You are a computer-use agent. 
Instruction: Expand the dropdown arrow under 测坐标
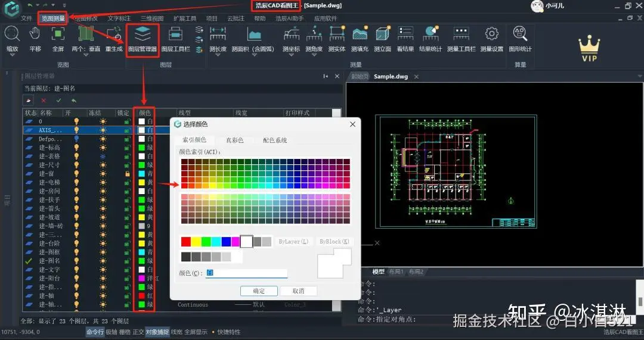pos(291,55)
